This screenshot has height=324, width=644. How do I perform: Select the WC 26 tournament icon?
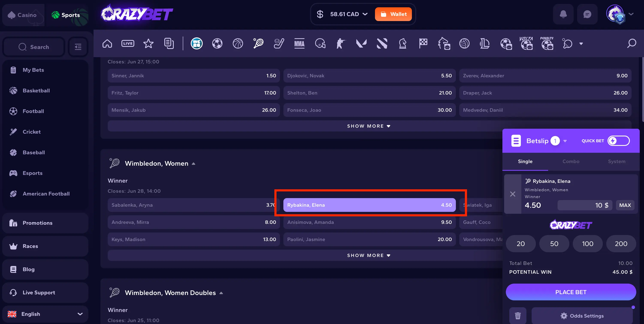(197, 44)
